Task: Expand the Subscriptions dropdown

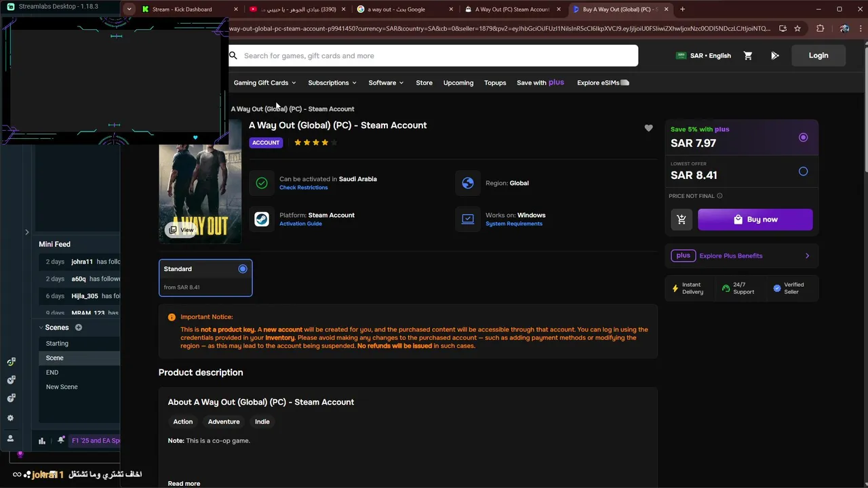Action: (332, 83)
